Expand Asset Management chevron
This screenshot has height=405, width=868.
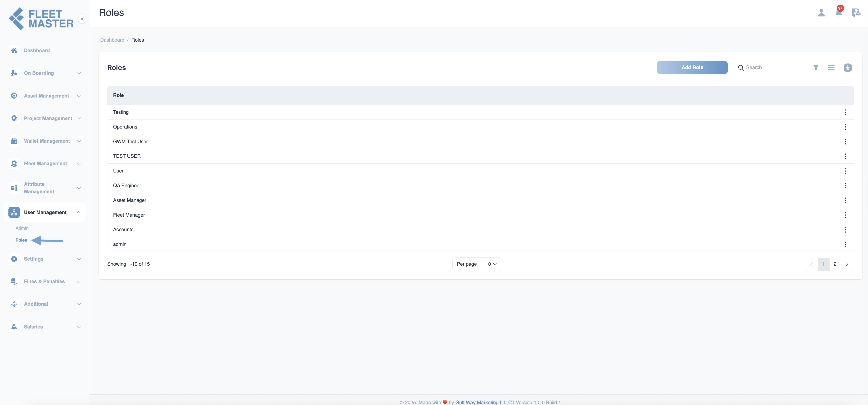[79, 96]
